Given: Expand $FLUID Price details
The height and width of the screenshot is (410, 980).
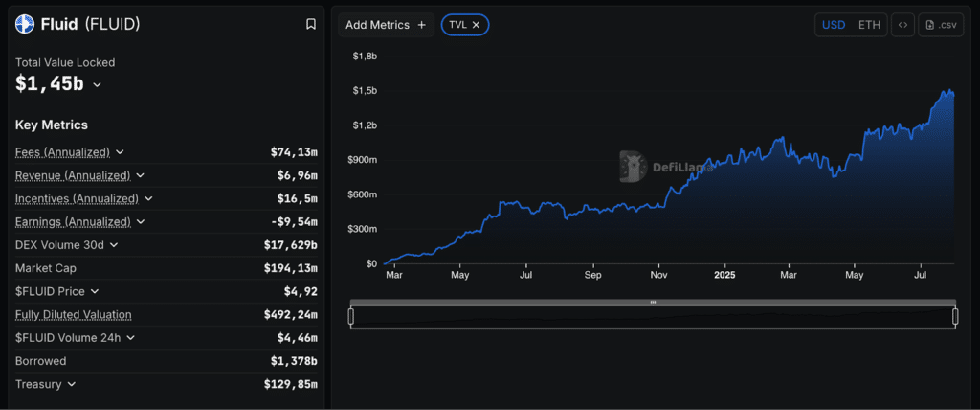Looking at the screenshot, I should (x=95, y=291).
